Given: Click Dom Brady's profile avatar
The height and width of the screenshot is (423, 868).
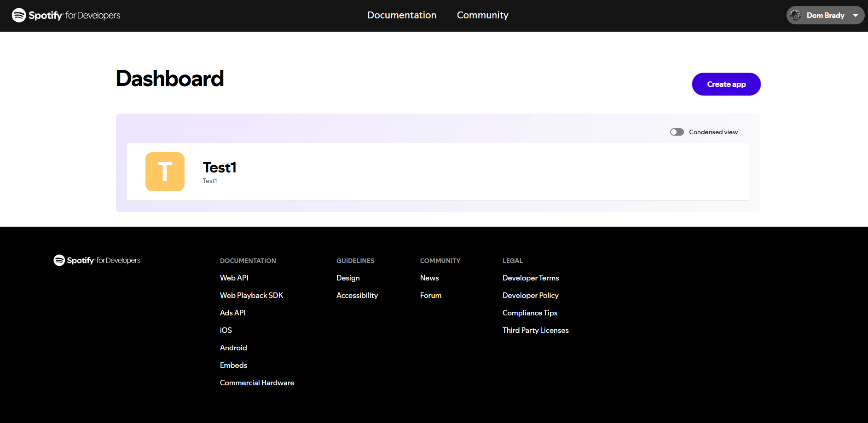Looking at the screenshot, I should [796, 15].
